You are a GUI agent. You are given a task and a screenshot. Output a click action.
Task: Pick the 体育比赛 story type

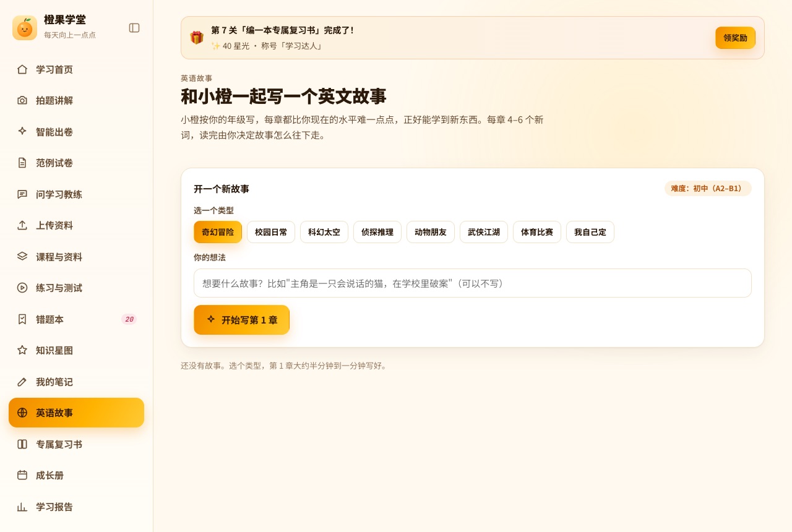click(537, 232)
